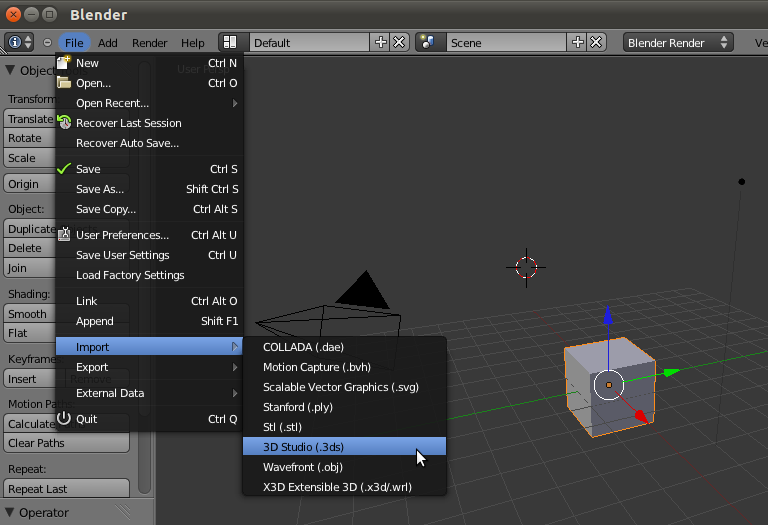Click the Default layout name field
This screenshot has height=525, width=768.
tap(310, 43)
